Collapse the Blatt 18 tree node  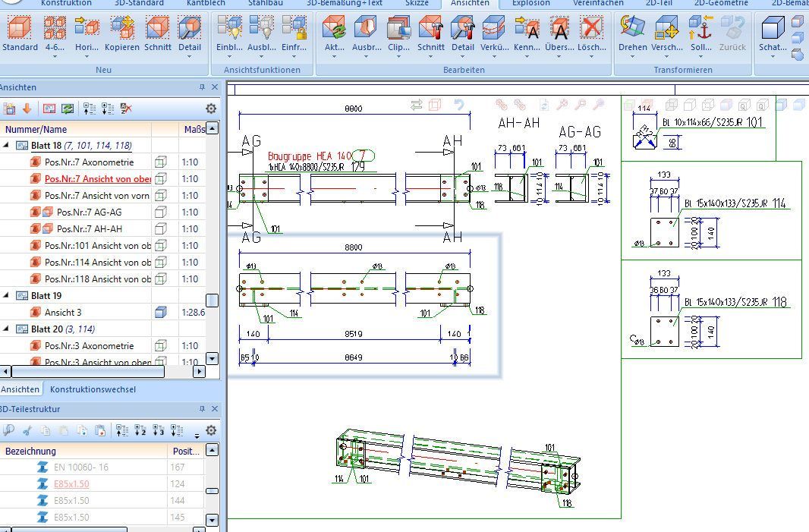point(7,145)
